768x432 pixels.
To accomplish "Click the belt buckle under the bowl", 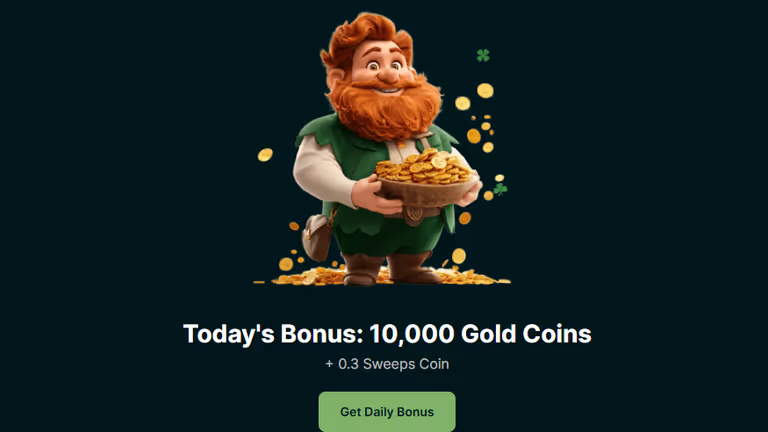I will (414, 215).
